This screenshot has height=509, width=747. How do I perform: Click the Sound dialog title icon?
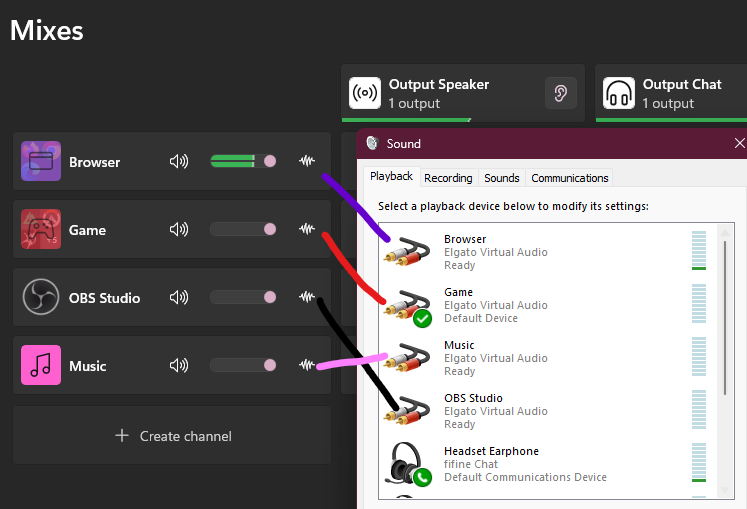coord(372,143)
